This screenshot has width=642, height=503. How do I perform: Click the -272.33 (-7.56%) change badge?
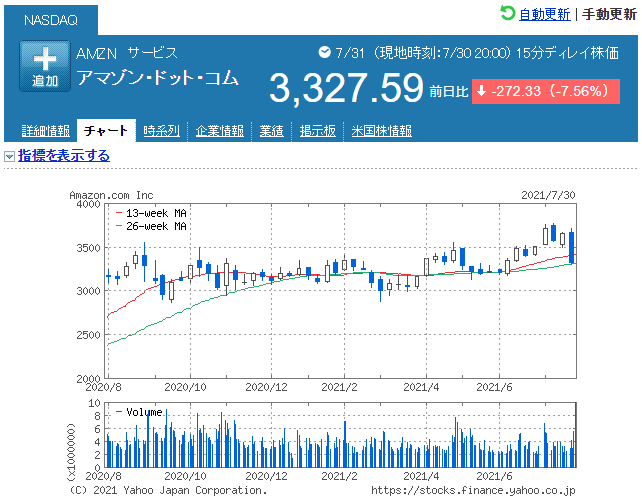click(x=546, y=91)
